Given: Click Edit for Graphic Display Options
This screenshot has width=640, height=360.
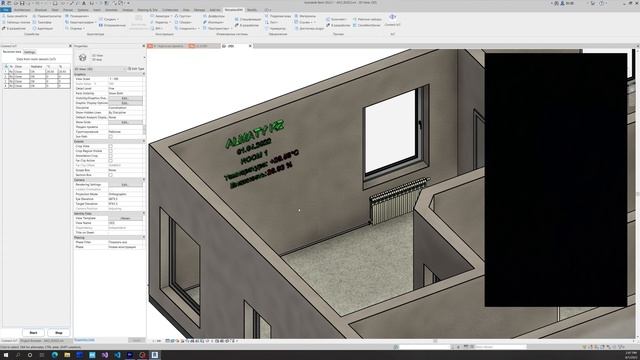Looking at the screenshot, I should [125, 103].
